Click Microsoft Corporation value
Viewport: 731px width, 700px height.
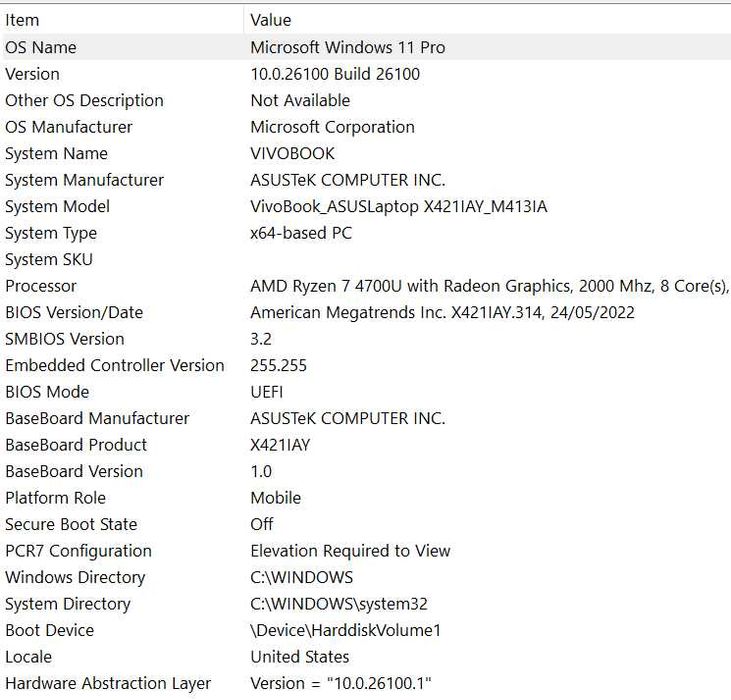click(332, 127)
